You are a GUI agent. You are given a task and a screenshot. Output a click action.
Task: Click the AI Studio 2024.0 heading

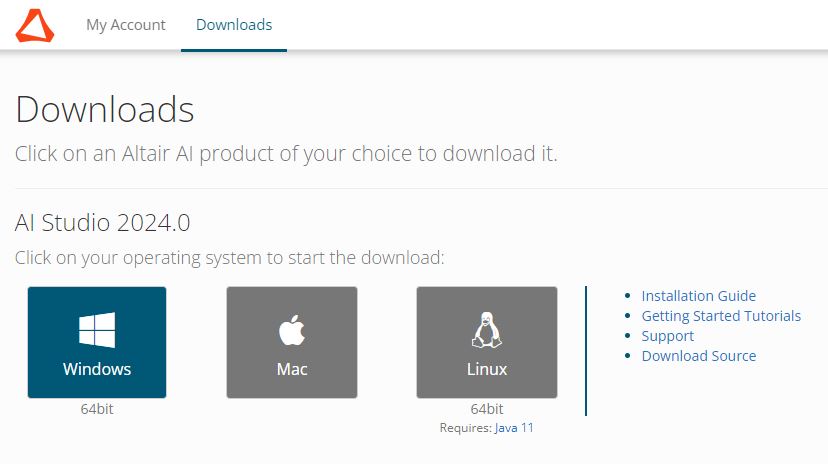coord(102,221)
